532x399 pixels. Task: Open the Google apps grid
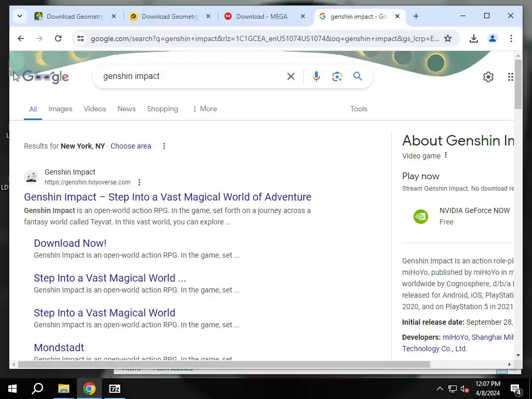(510, 77)
